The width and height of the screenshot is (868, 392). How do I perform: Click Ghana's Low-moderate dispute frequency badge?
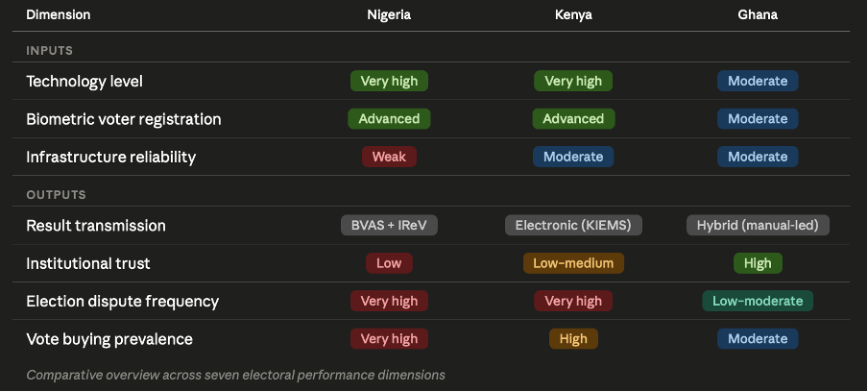[758, 301]
